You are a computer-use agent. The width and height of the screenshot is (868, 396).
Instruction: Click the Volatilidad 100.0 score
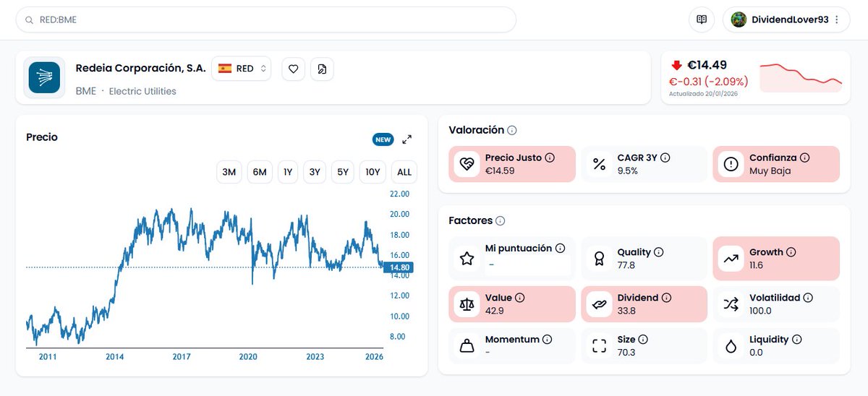[x=760, y=311]
